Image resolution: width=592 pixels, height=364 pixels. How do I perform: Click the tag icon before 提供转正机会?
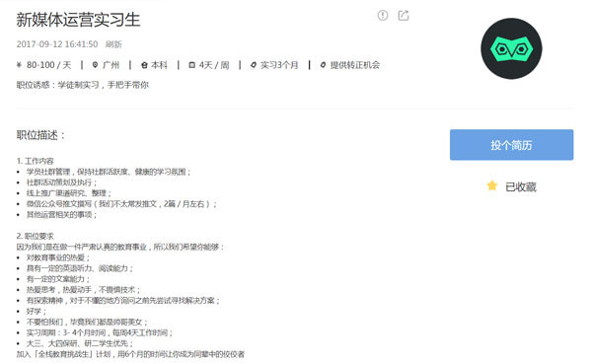click(x=323, y=65)
